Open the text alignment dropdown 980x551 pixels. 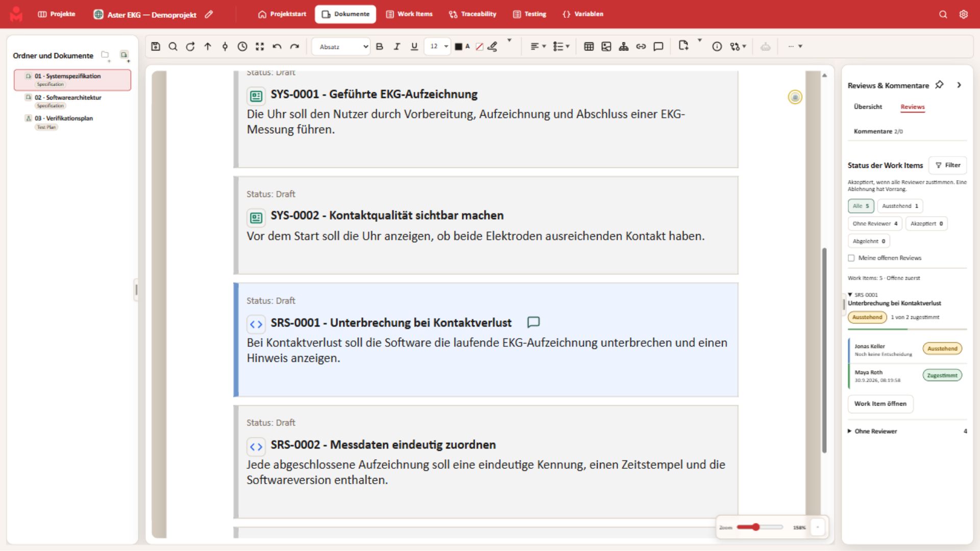coord(538,46)
